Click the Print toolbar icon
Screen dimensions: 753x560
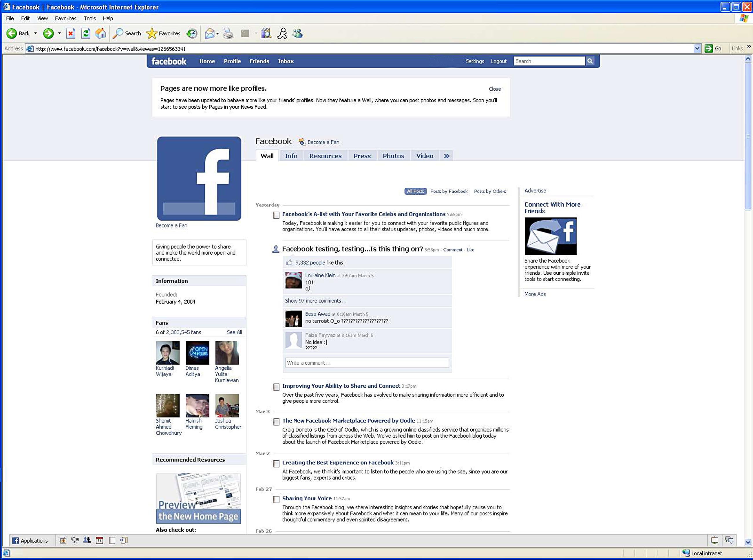click(228, 33)
